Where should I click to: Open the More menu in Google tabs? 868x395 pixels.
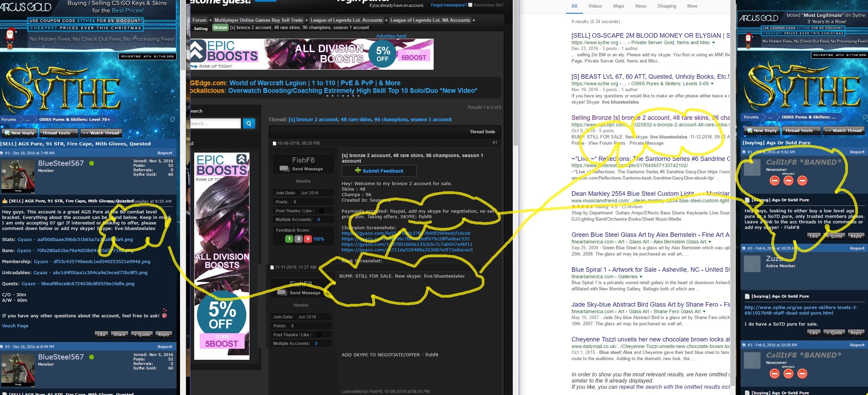[692, 6]
